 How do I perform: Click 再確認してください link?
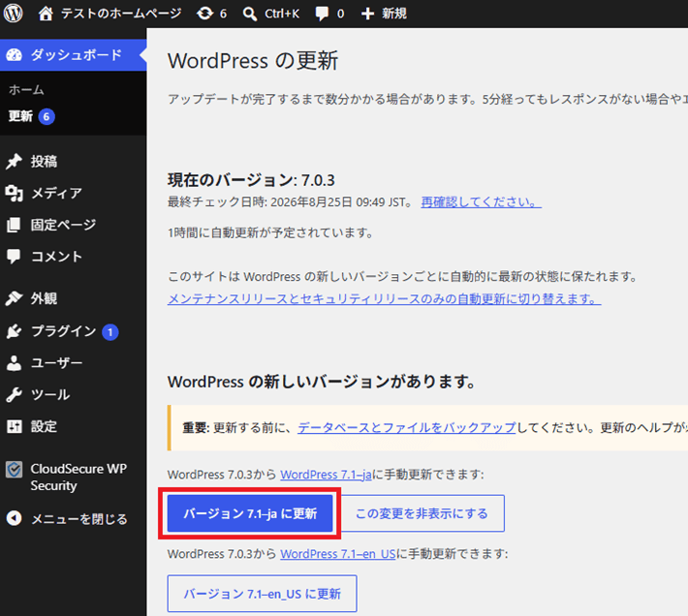point(481,202)
